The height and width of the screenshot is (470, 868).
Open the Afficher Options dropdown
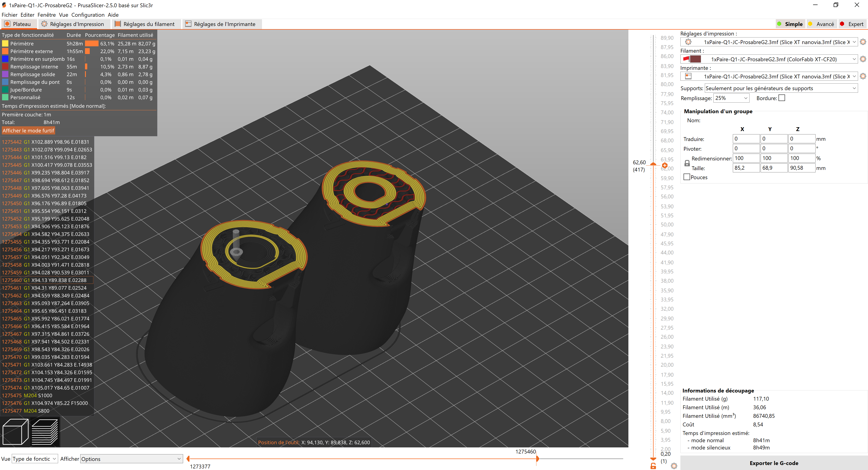click(131, 459)
